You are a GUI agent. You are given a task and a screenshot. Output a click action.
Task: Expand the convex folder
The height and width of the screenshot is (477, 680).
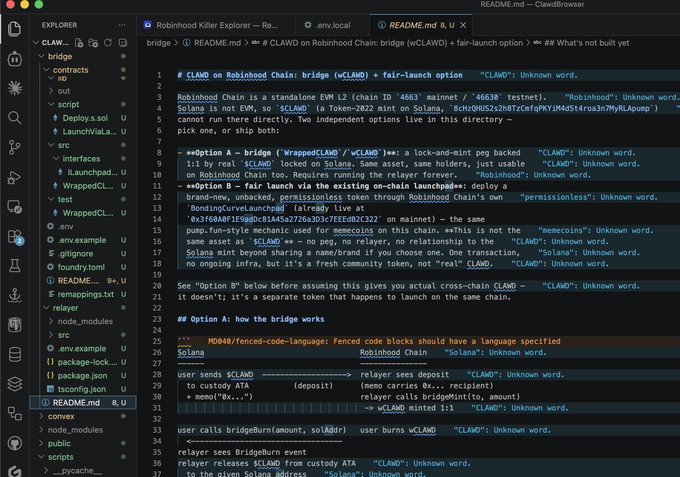[x=61, y=416]
